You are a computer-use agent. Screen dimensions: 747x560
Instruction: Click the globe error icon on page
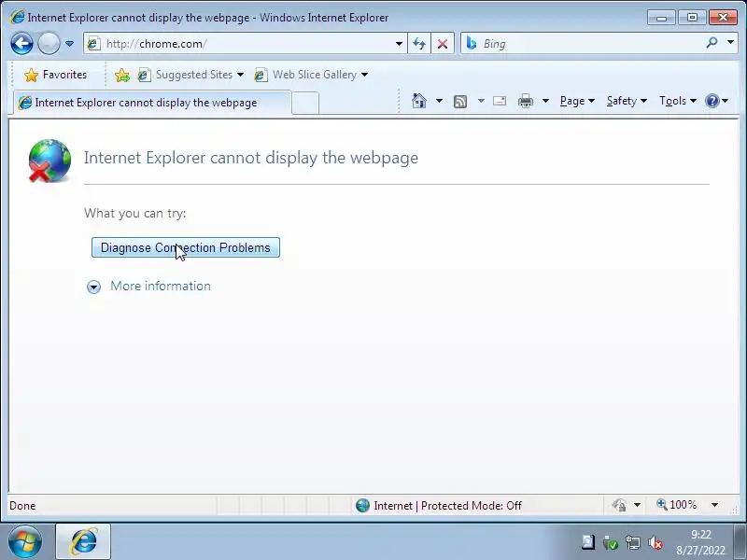[49, 161]
